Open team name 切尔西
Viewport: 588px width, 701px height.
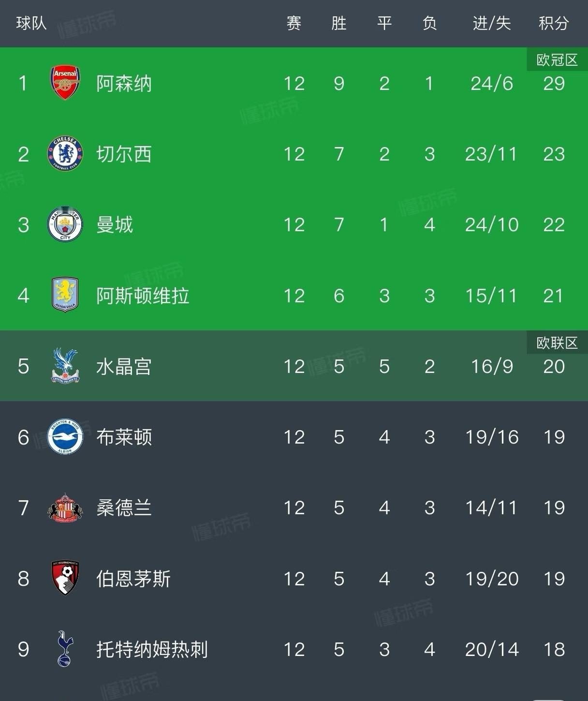point(124,154)
